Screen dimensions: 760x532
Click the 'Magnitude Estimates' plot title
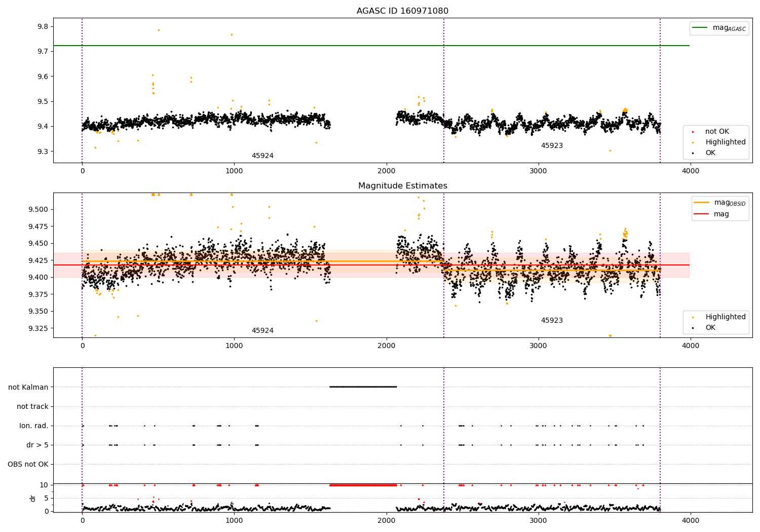pos(402,186)
